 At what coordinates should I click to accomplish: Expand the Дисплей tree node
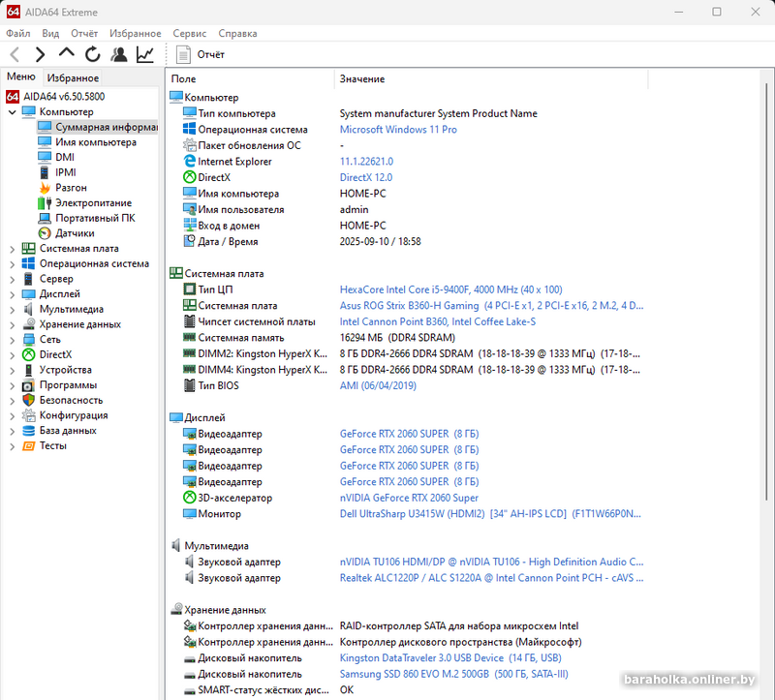pos(13,294)
